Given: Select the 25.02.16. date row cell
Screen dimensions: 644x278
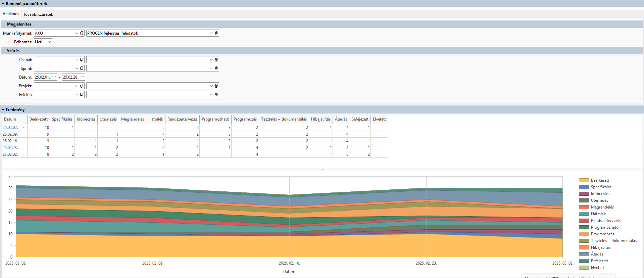Looking at the screenshot, I should pos(14,141).
